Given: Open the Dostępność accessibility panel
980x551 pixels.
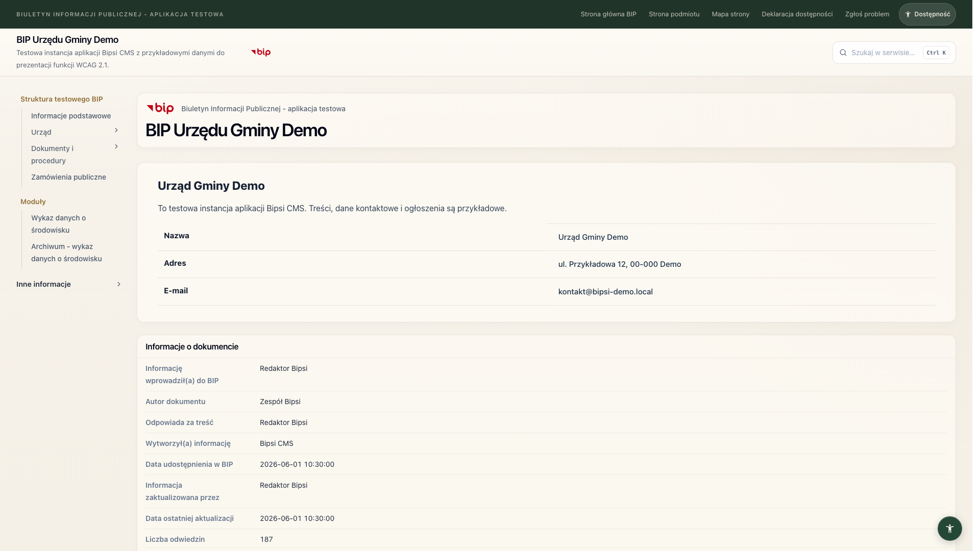Looking at the screenshot, I should point(927,14).
